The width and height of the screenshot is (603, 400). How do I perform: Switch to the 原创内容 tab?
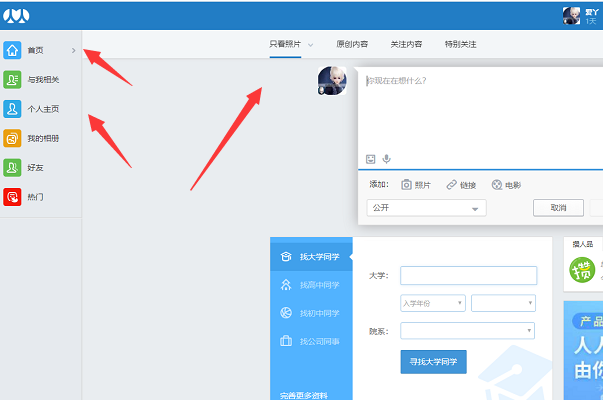pos(352,44)
